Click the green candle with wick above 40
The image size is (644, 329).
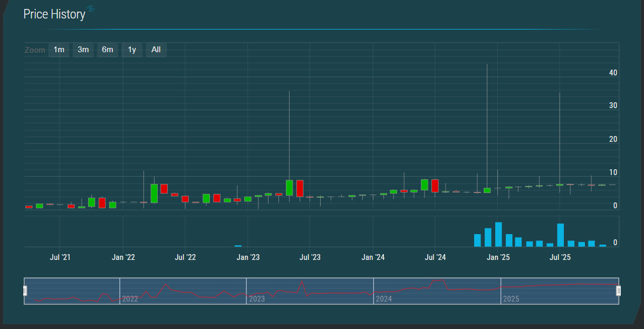point(487,190)
